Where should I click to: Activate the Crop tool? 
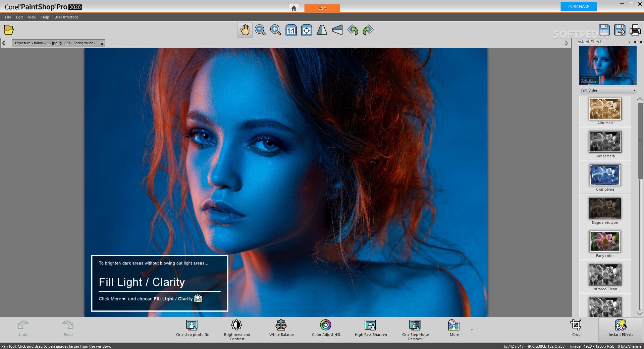coord(576,329)
